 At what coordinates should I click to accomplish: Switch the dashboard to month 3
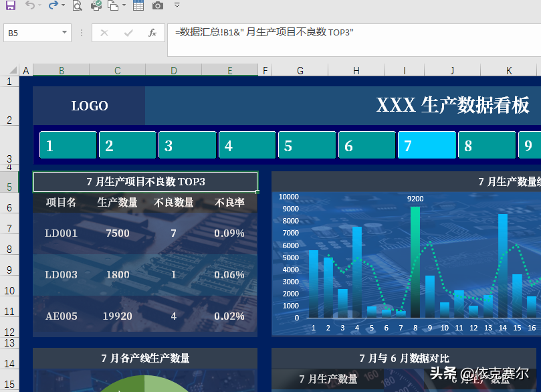point(187,145)
